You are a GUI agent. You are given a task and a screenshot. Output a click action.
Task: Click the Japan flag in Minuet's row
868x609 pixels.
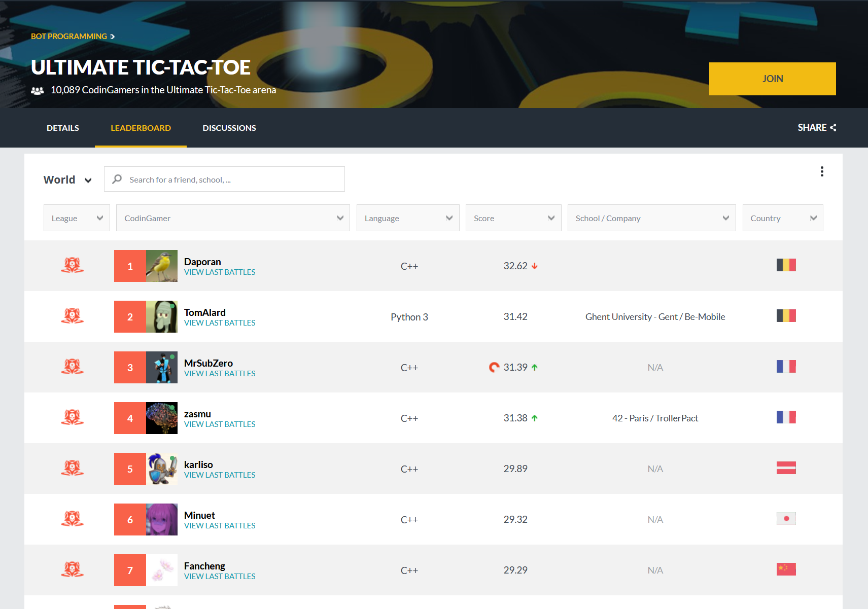point(786,519)
